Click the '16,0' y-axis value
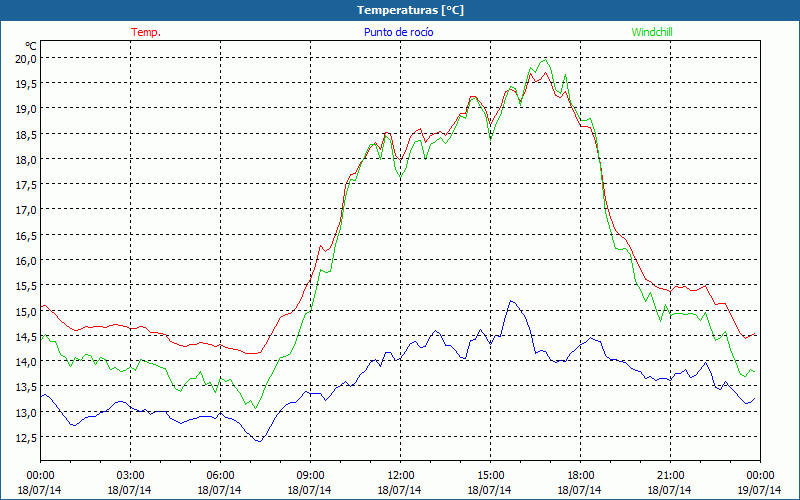Screen dimensions: 800x500 pyautogui.click(x=26, y=260)
